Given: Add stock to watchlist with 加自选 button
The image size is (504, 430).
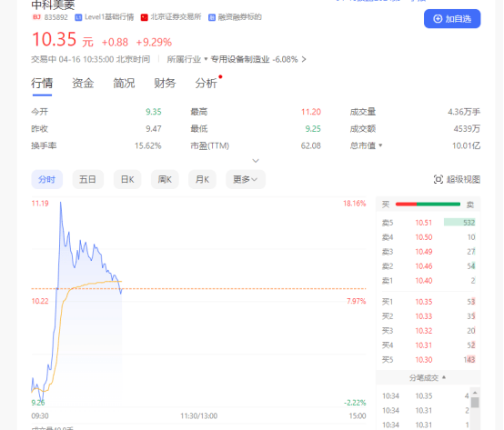Looking at the screenshot, I should pos(452,19).
